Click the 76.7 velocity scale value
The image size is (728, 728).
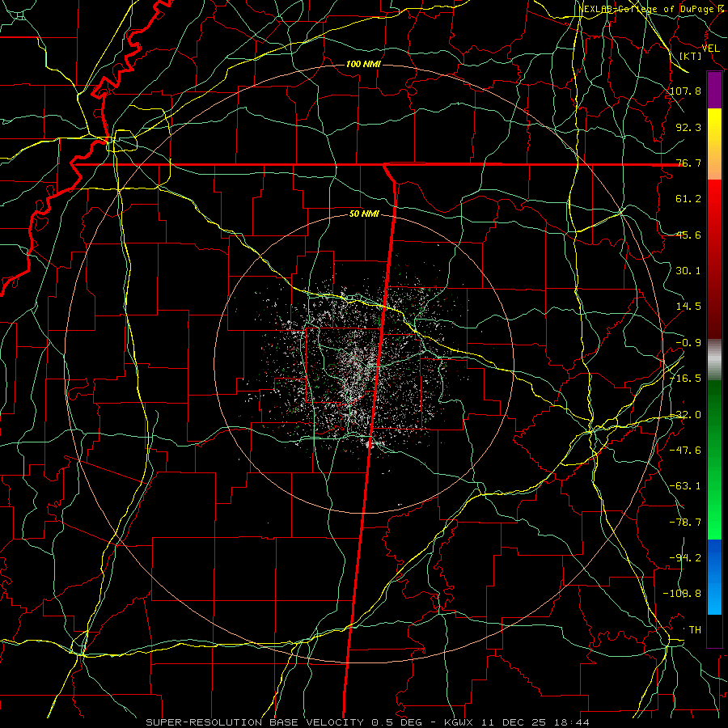688,163
